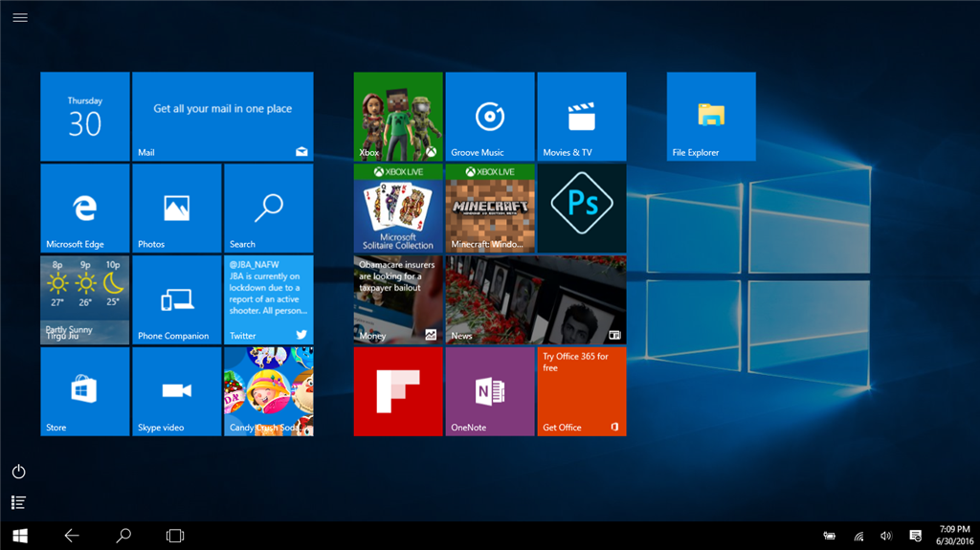Open the volume control in system tray

pos(886,536)
